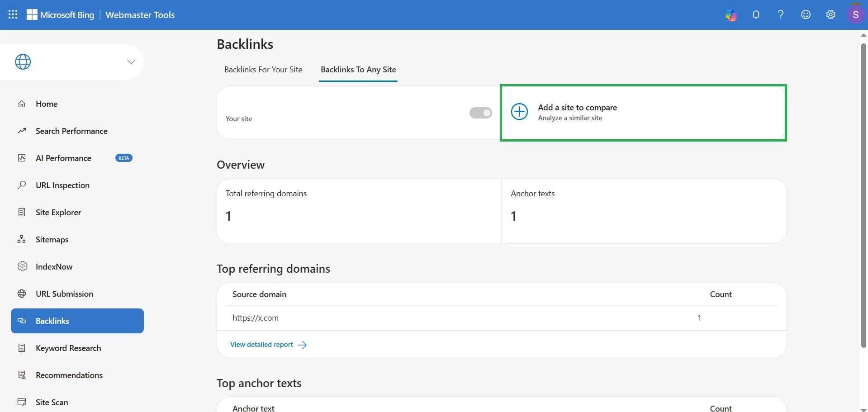Click the Site Explorer icon
The image size is (868, 412).
(x=22, y=212)
